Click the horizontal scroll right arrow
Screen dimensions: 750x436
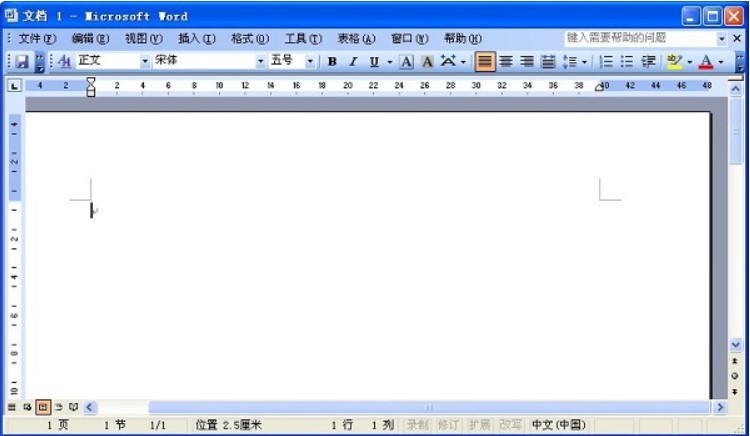(x=720, y=407)
